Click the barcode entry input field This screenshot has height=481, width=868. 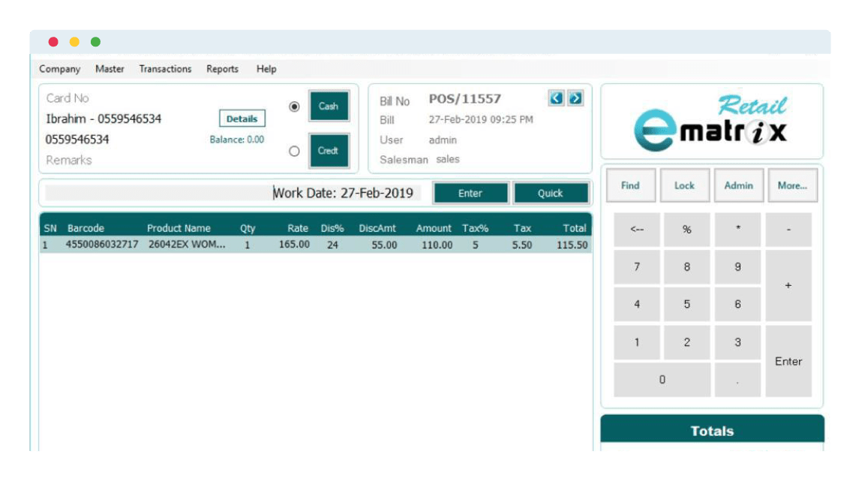[x=158, y=194]
